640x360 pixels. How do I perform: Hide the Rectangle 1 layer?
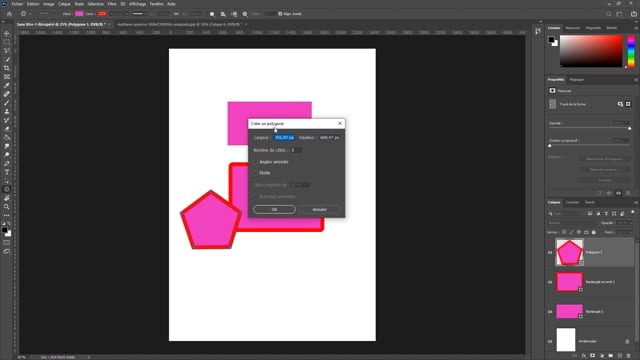click(550, 312)
